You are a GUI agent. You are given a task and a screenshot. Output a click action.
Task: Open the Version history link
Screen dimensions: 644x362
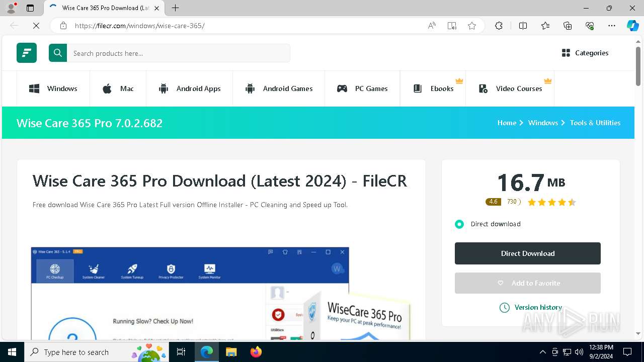click(x=538, y=307)
